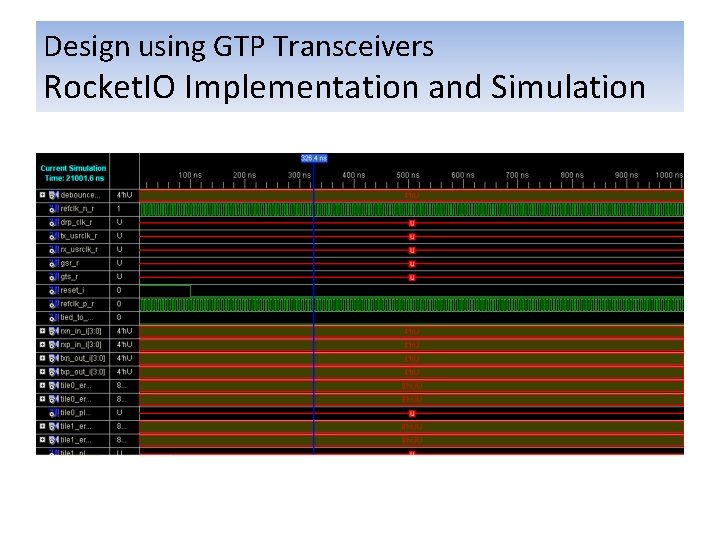Click the 500 ns ruler label

tap(408, 175)
